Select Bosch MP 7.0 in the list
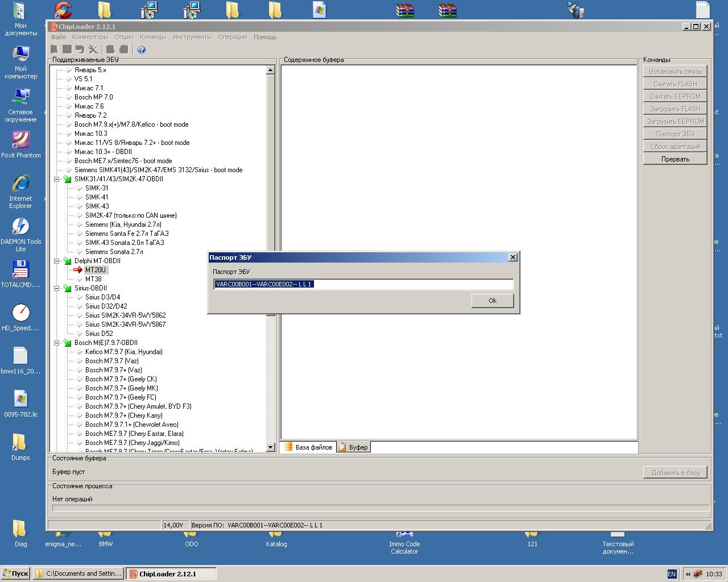728x582 pixels. 93,97
